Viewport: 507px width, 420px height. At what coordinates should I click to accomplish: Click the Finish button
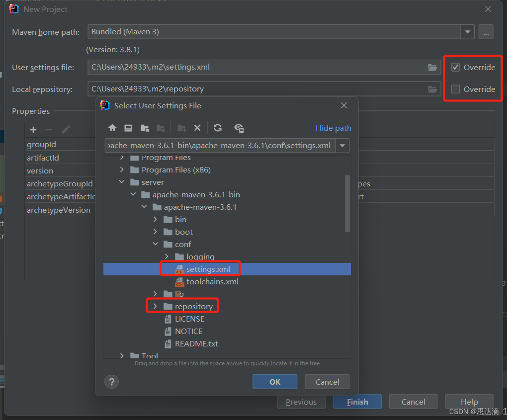tap(357, 402)
